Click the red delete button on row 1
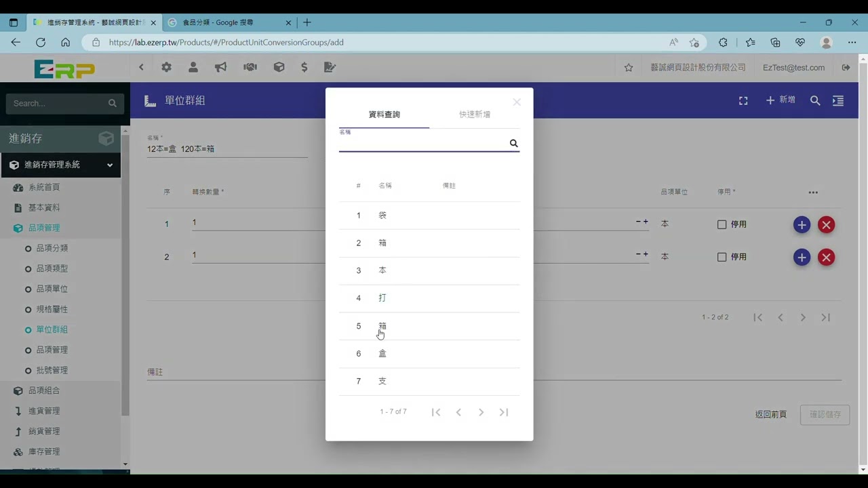This screenshot has width=868, height=488. (826, 224)
